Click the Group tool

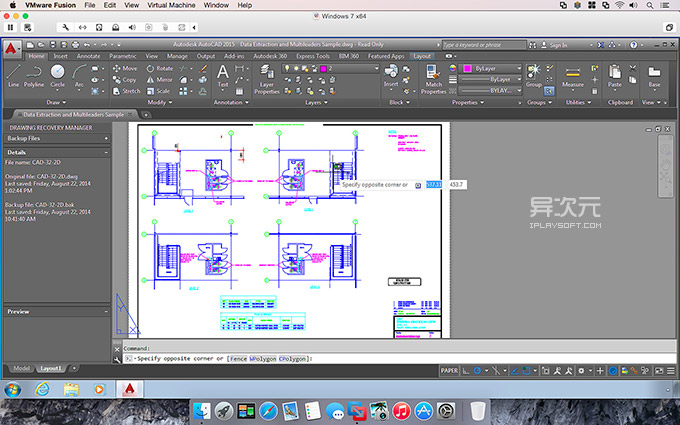click(533, 76)
